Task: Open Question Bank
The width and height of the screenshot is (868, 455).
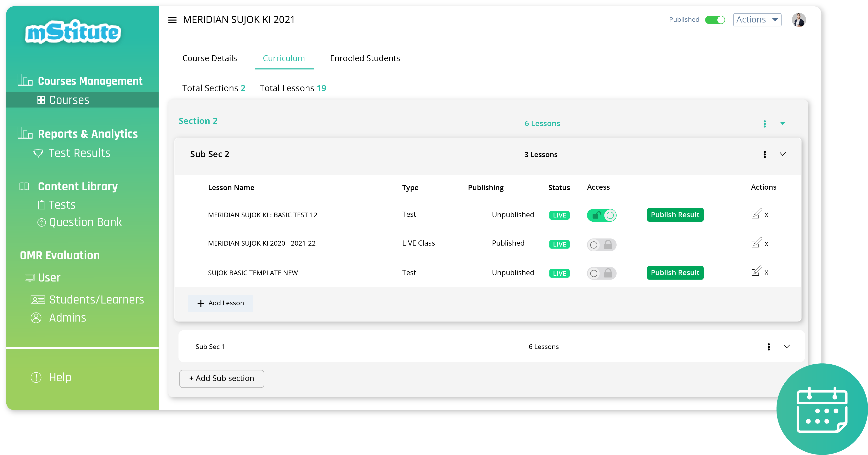Action: coord(86,222)
